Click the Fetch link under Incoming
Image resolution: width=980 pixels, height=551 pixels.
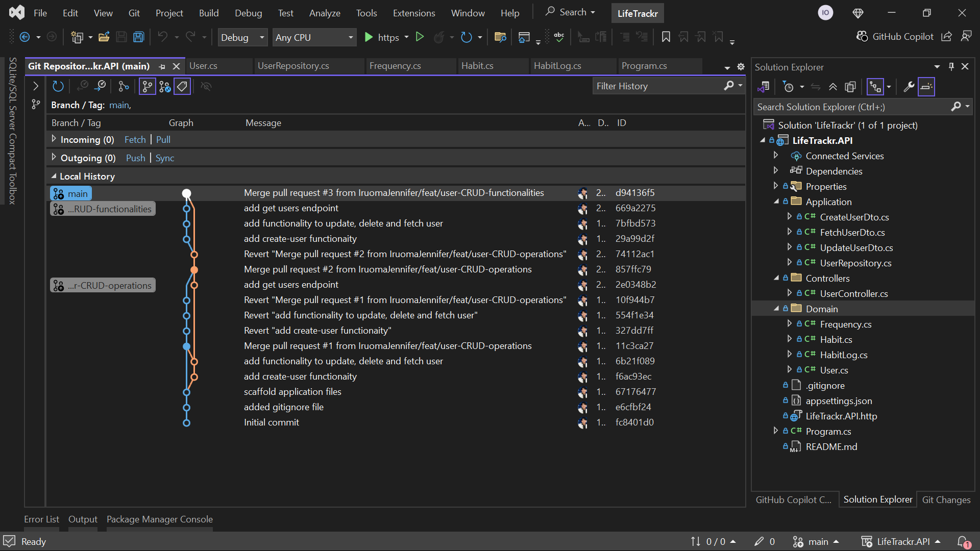pyautogui.click(x=135, y=140)
